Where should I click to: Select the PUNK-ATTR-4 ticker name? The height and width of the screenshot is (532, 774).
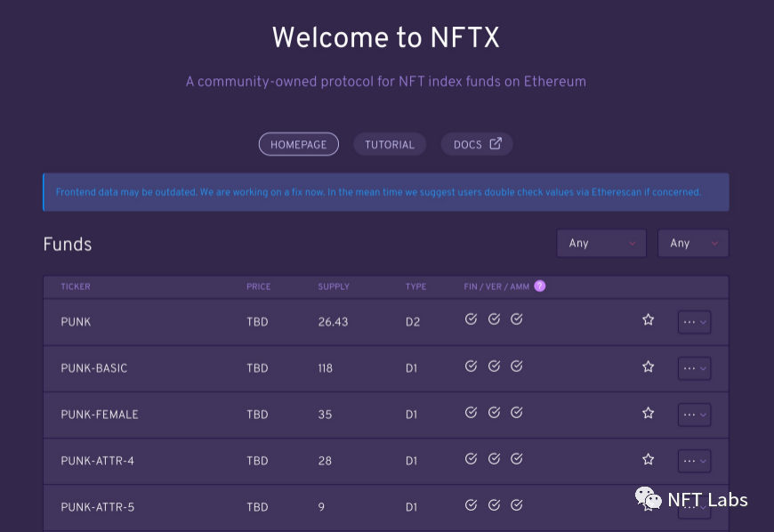(x=97, y=461)
